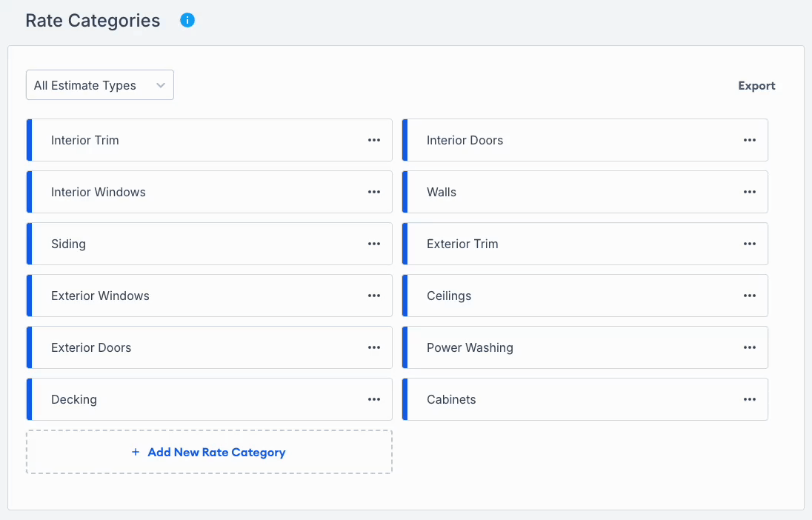The height and width of the screenshot is (520, 812).
Task: Select the Exterior Doors category name
Action: click(x=91, y=347)
